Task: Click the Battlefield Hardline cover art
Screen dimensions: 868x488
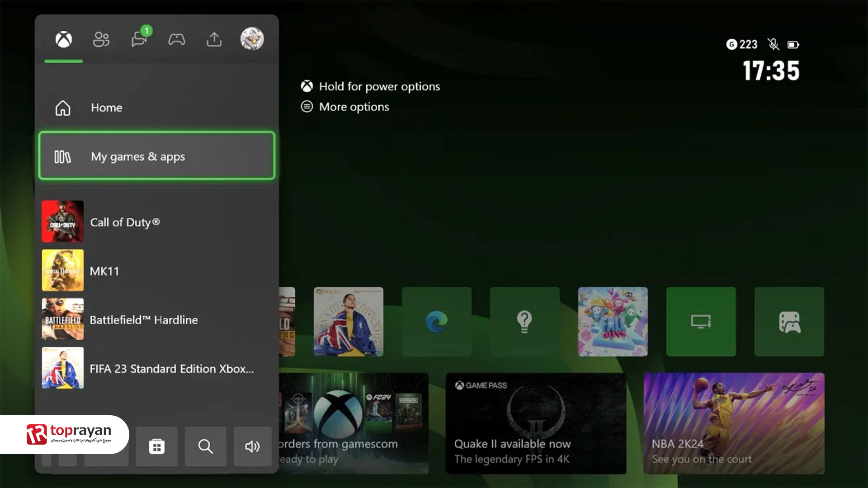Action: [63, 319]
